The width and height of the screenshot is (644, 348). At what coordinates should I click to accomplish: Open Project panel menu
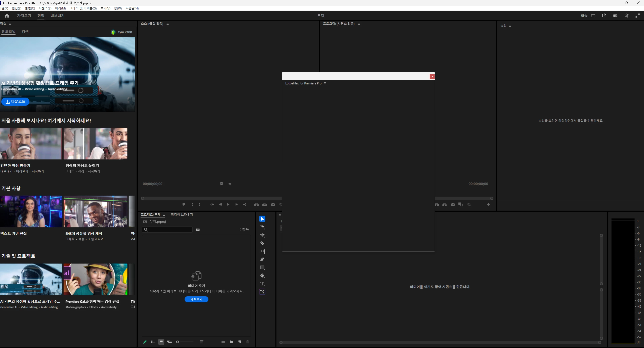[164, 215]
